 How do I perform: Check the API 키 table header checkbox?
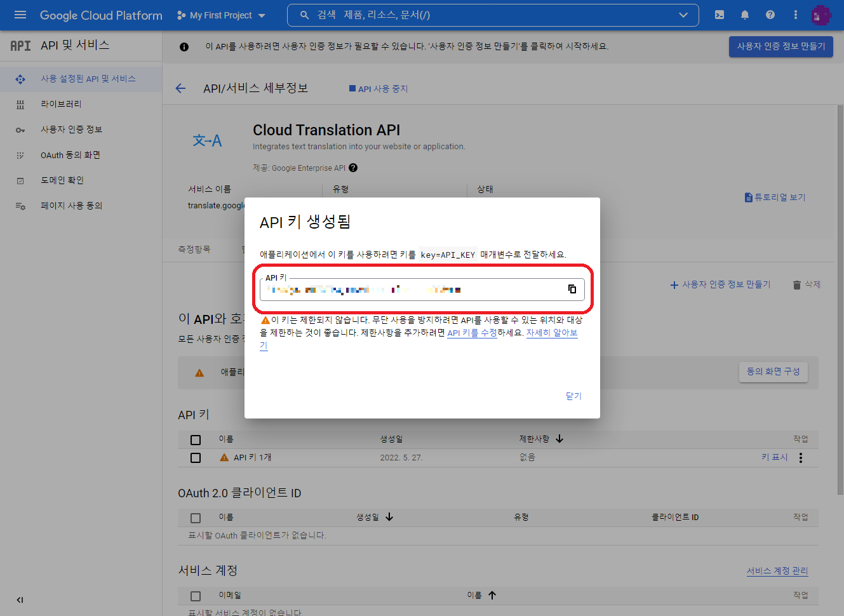point(195,439)
